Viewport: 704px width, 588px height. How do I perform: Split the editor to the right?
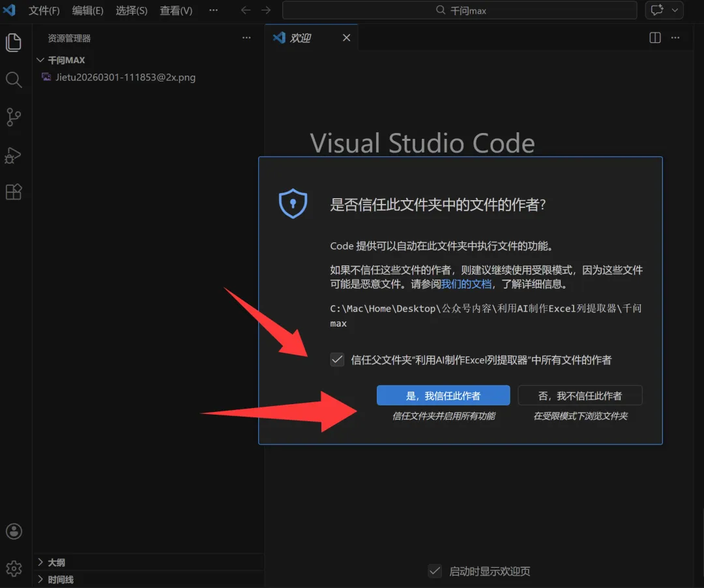(655, 38)
